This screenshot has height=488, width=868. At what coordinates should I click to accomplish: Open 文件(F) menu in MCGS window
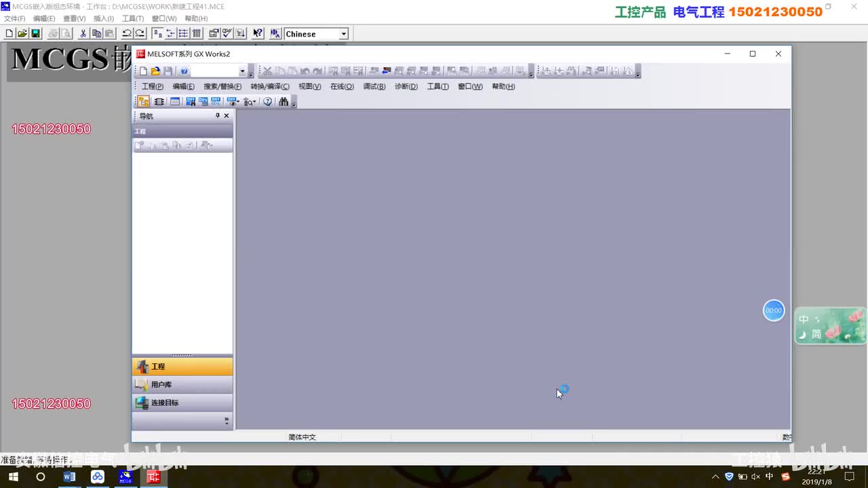pos(15,18)
